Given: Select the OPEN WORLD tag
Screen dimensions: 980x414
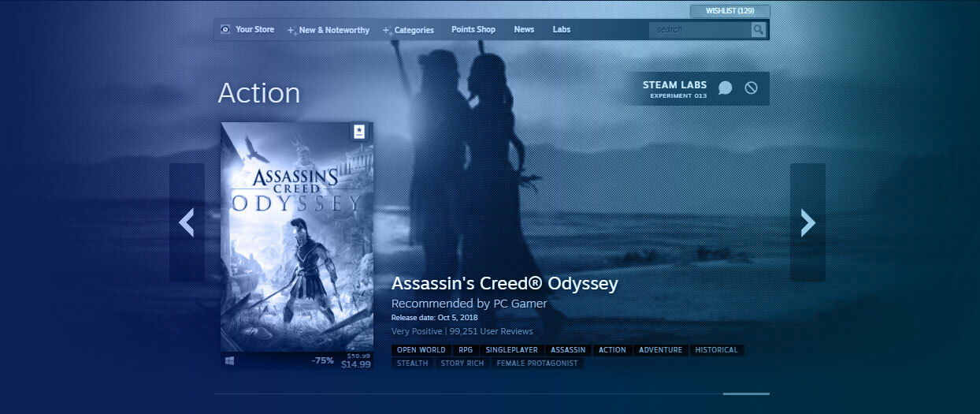Looking at the screenshot, I should 421,350.
